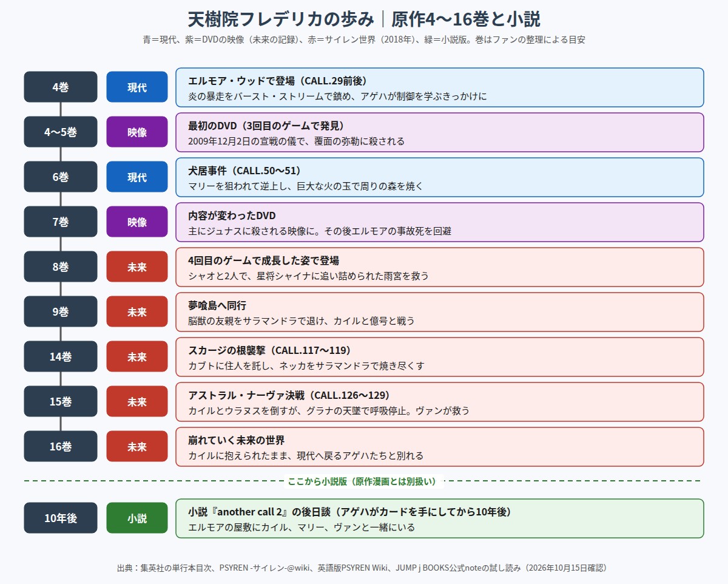Click the 16巻 volume badge
Screen dimensions: 728x584
pyautogui.click(x=61, y=446)
